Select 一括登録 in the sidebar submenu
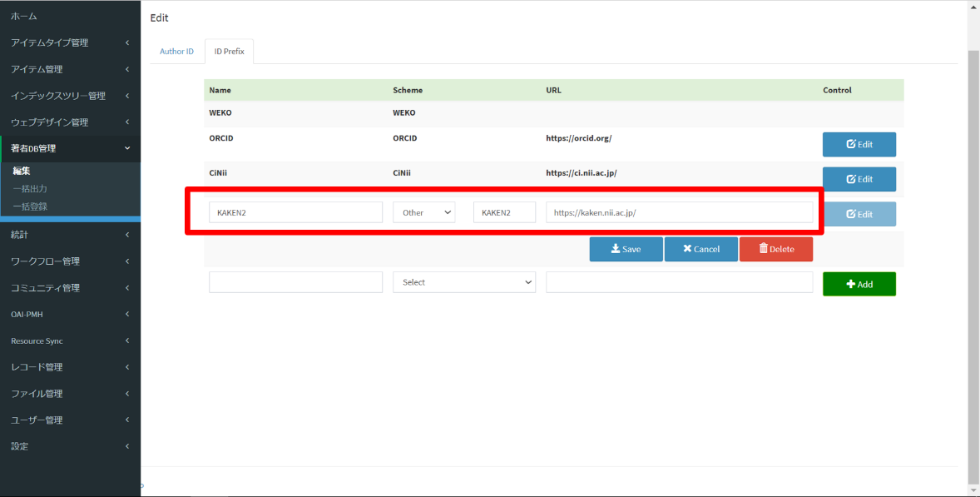This screenshot has width=980, height=497. click(30, 206)
